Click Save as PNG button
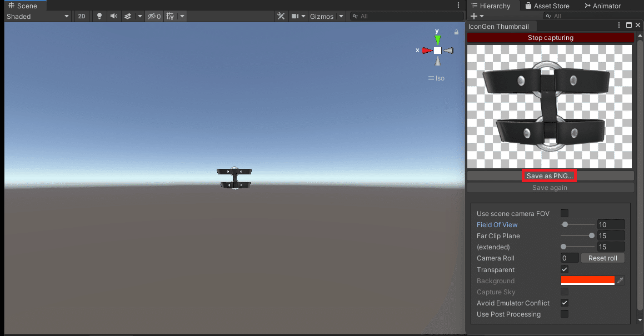The image size is (644, 336). pyautogui.click(x=550, y=176)
